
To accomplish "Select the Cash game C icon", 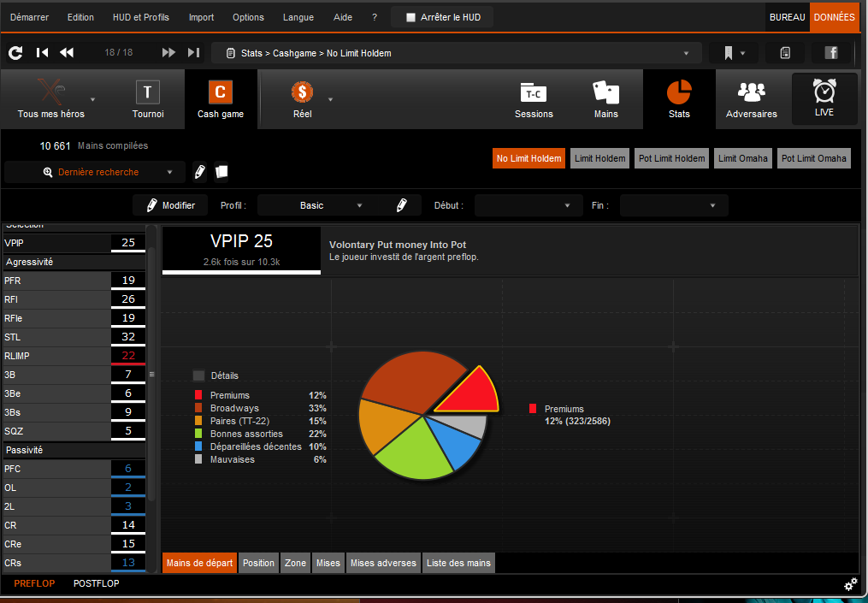I will coord(221,92).
